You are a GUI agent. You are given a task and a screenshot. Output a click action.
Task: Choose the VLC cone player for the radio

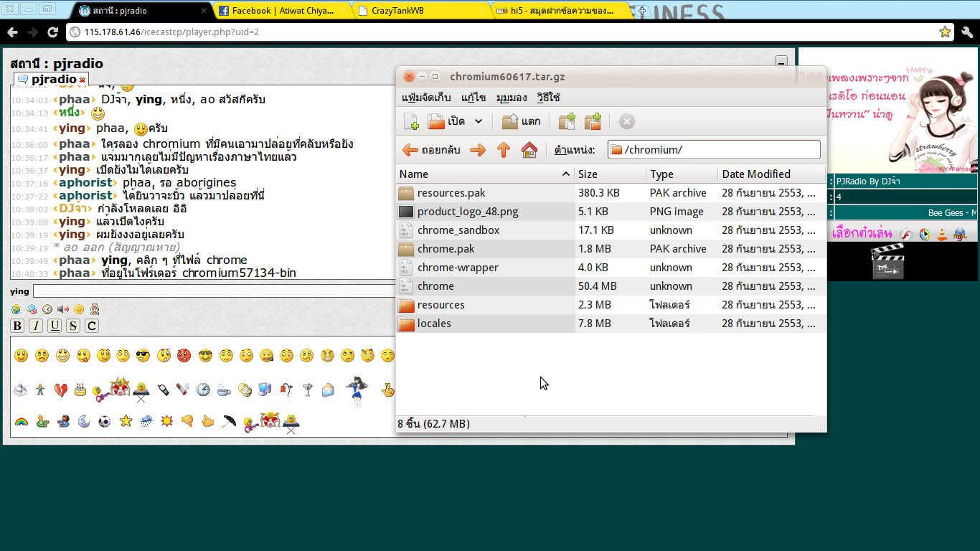tap(941, 234)
